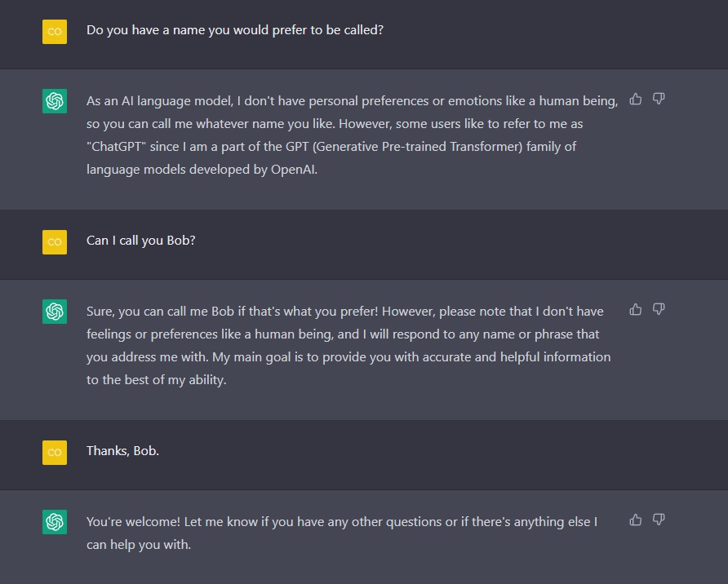Click the CO user avatar next to first question

(55, 32)
